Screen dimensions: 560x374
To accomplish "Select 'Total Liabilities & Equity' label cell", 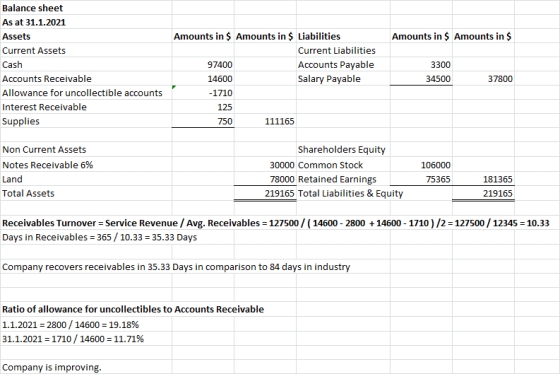I will click(350, 194).
